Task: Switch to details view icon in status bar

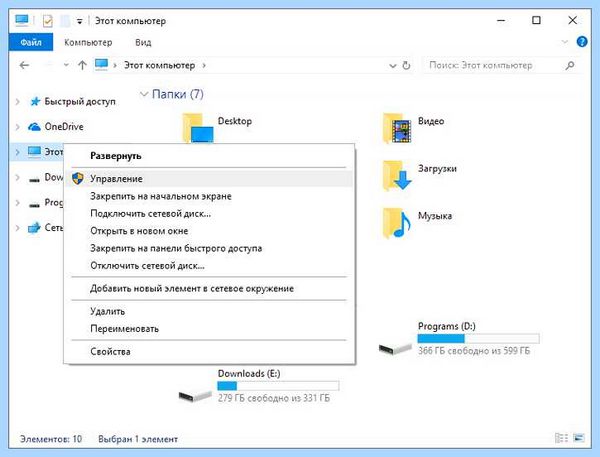Action: point(561,438)
